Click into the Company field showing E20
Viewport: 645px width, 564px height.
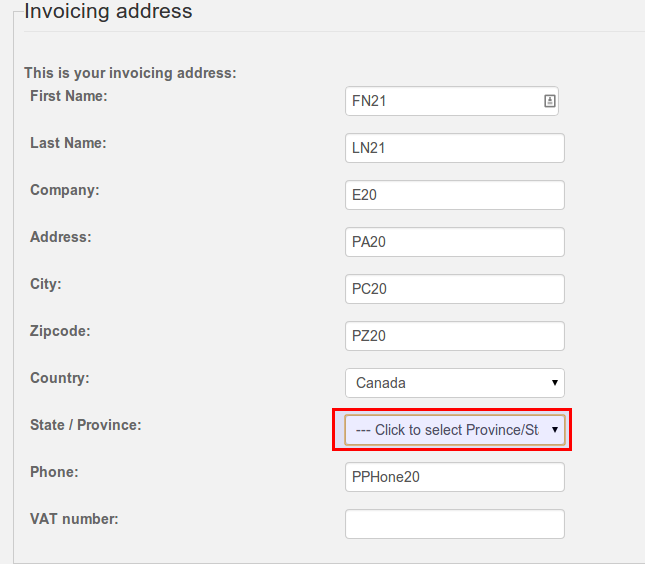[x=455, y=195]
